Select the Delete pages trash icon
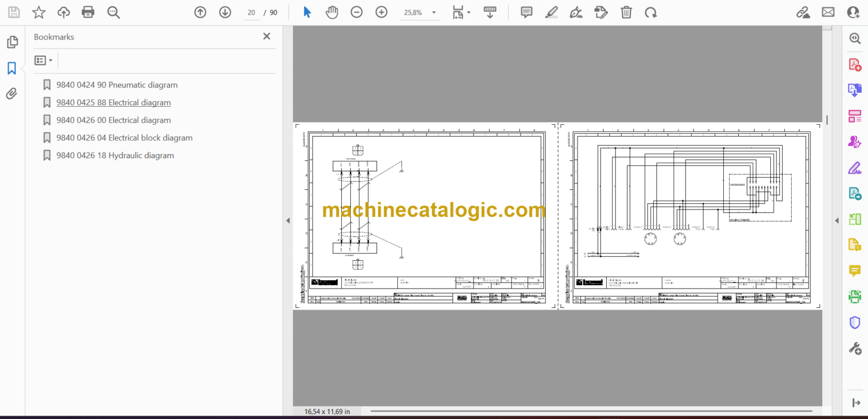The height and width of the screenshot is (419, 868). coord(626,12)
